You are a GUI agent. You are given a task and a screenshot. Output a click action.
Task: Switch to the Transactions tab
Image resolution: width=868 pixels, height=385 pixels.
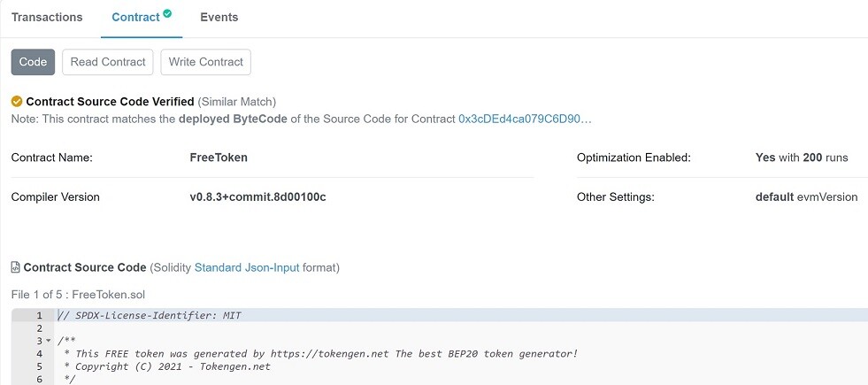pyautogui.click(x=47, y=17)
